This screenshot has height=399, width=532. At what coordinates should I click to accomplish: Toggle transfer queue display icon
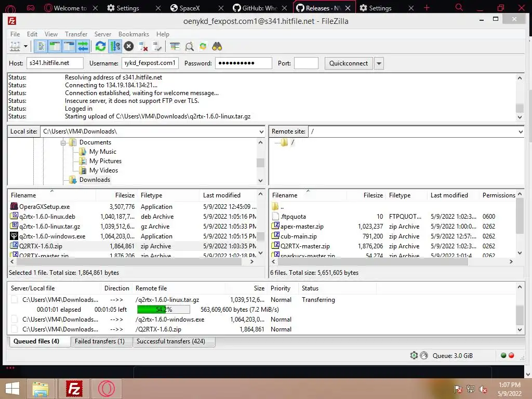83,46
